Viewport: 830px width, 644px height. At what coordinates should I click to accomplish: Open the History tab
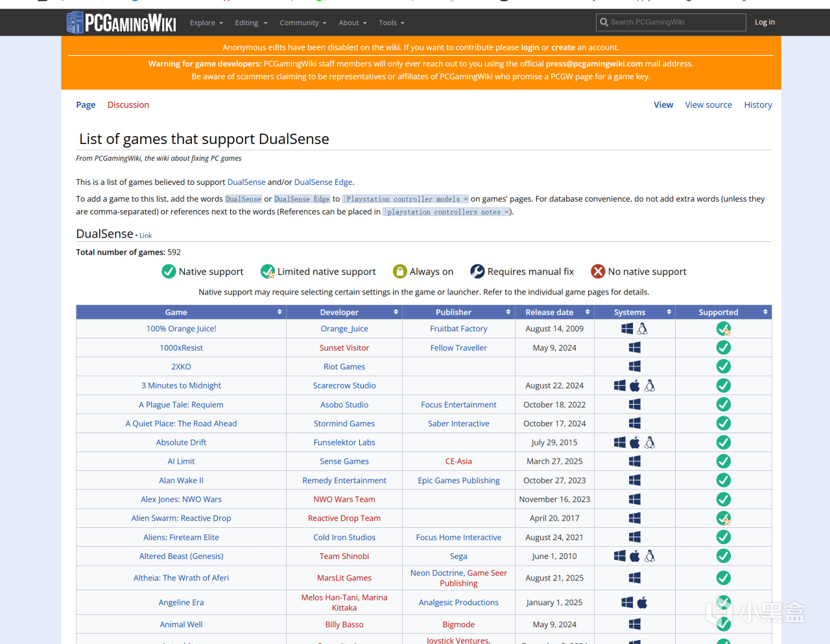[758, 104]
